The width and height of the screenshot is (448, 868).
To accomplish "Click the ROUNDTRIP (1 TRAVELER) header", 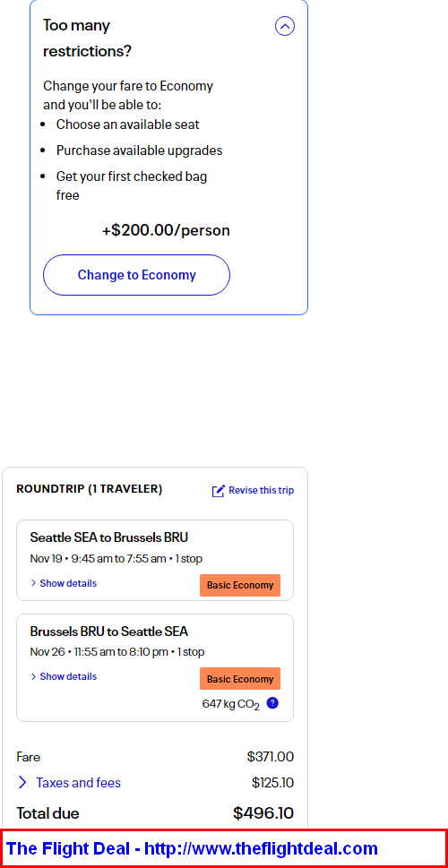I will [x=90, y=489].
